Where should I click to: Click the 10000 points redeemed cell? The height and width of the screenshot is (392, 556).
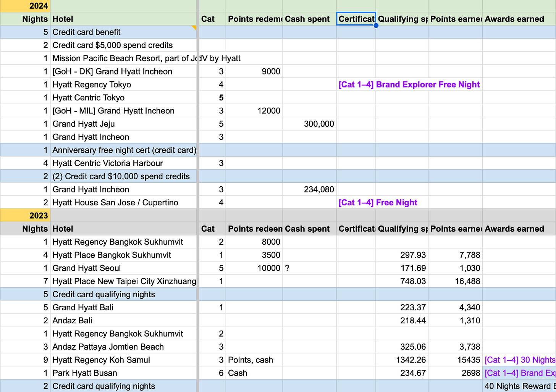click(254, 268)
